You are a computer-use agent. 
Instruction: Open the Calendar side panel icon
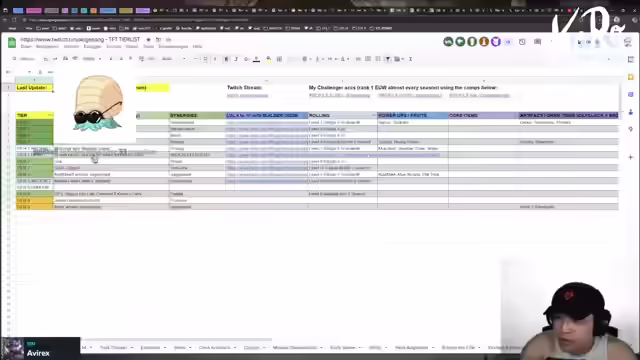[631, 60]
